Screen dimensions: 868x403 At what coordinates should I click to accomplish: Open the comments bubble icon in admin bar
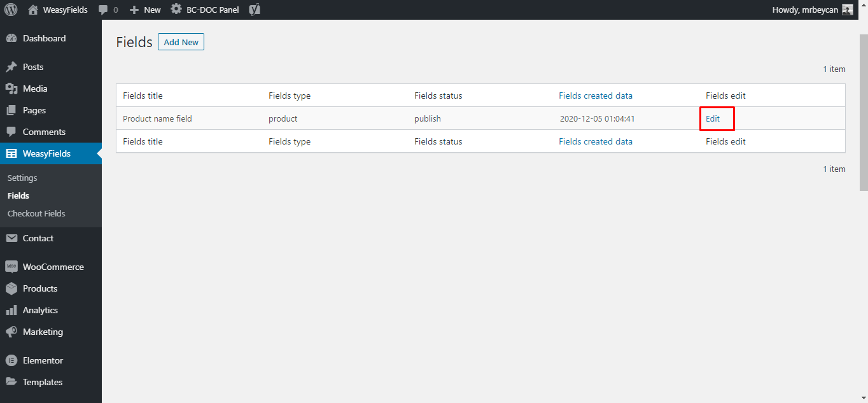pyautogui.click(x=103, y=10)
